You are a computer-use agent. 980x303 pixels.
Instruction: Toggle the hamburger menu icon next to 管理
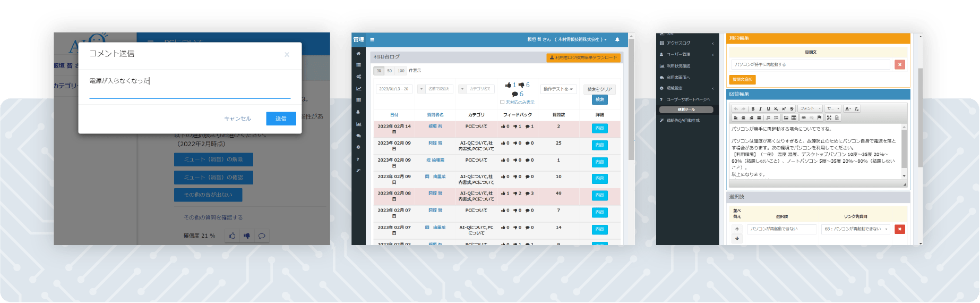click(x=372, y=39)
